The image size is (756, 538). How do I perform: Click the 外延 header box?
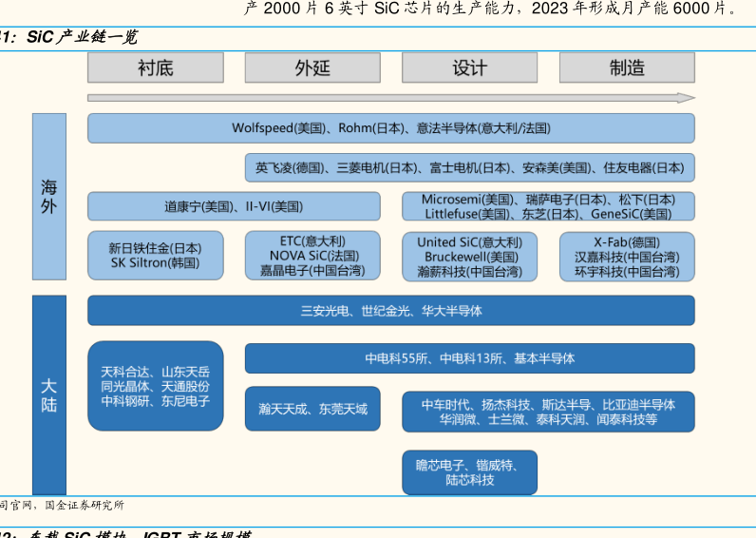(x=312, y=68)
